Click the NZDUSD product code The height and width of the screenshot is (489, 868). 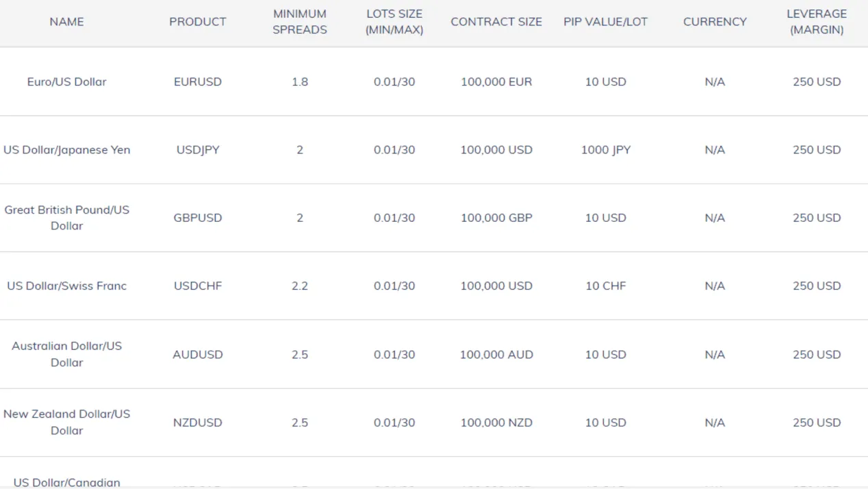198,423
